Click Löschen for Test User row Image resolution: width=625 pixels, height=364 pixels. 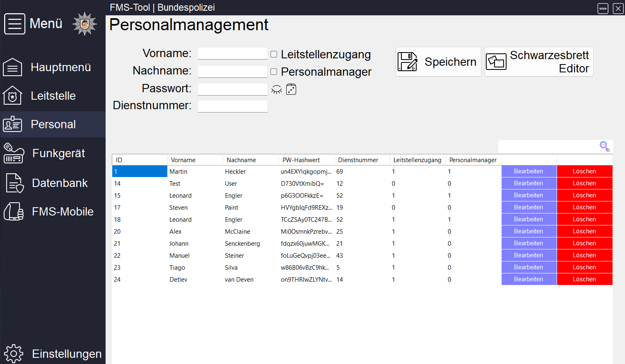coord(584,183)
